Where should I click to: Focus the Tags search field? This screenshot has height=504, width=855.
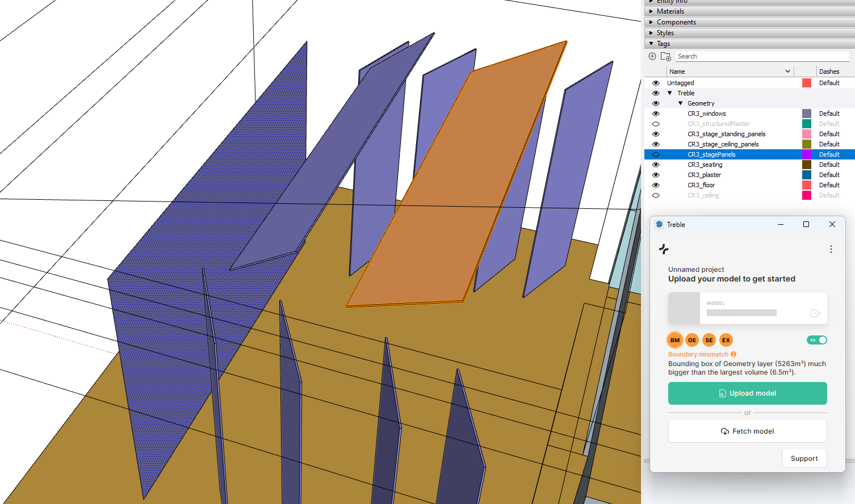762,56
